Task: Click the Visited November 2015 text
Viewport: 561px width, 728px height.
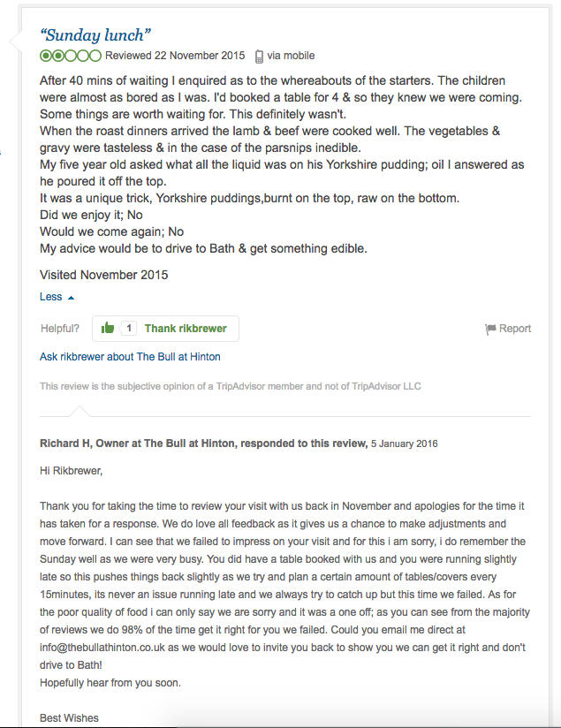Action: pos(104,275)
